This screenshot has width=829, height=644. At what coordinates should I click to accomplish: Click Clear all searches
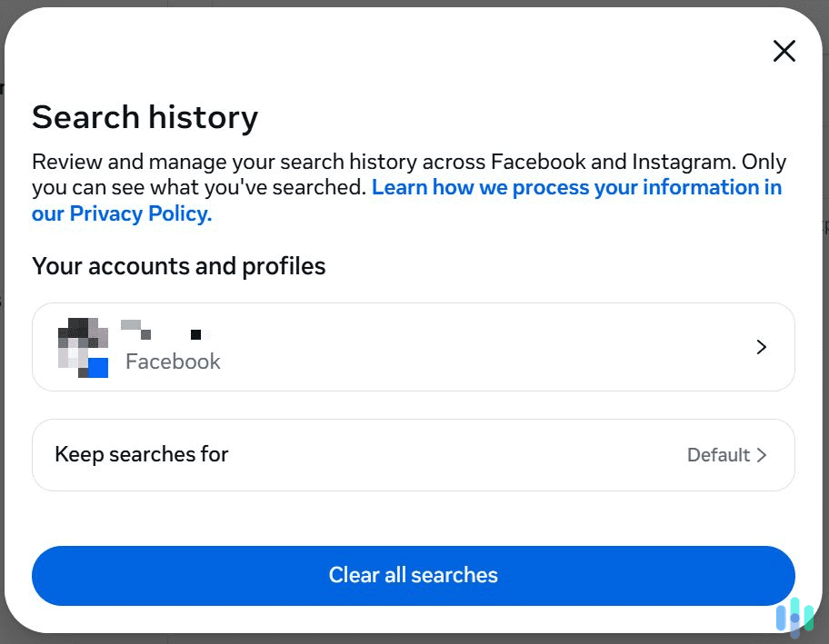coord(414,575)
